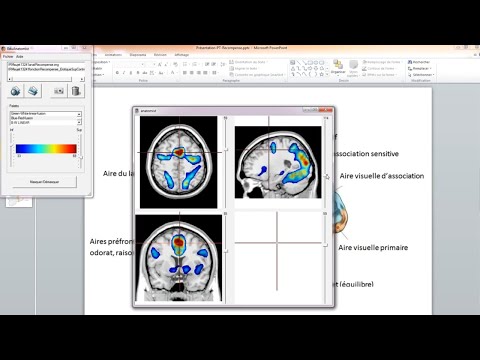Switch to the Révision ribbon tab

(x=160, y=55)
